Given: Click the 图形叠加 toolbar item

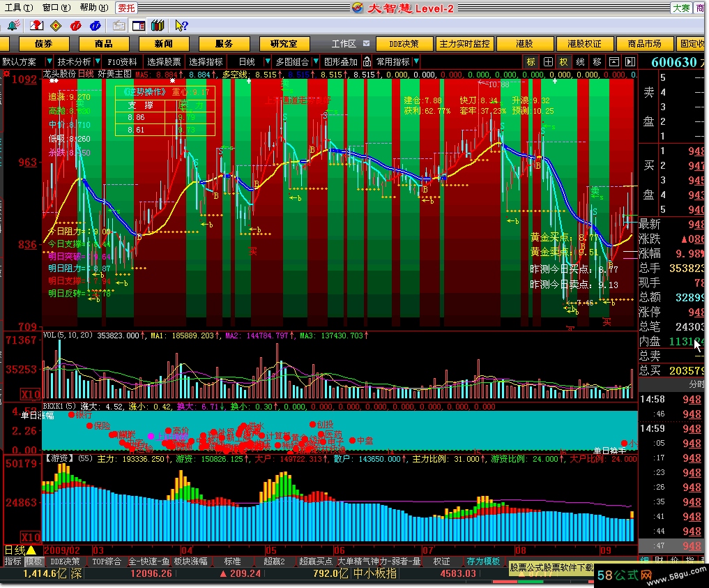Looking at the screenshot, I should [341, 61].
